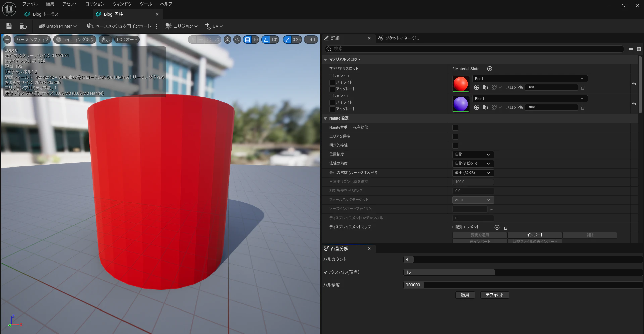644x334 pixels.
Task: Open the position precision dropdown
Action: (x=473, y=155)
